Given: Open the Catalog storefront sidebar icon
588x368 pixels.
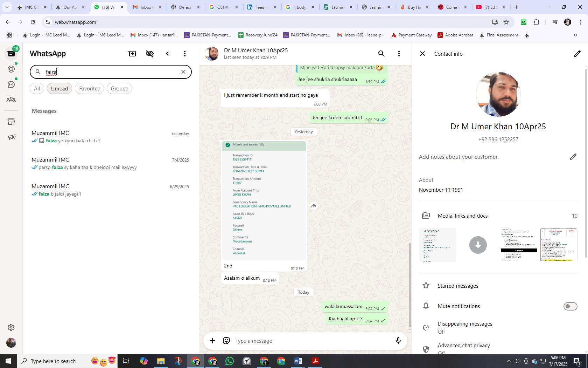Looking at the screenshot, I should pyautogui.click(x=11, y=122).
